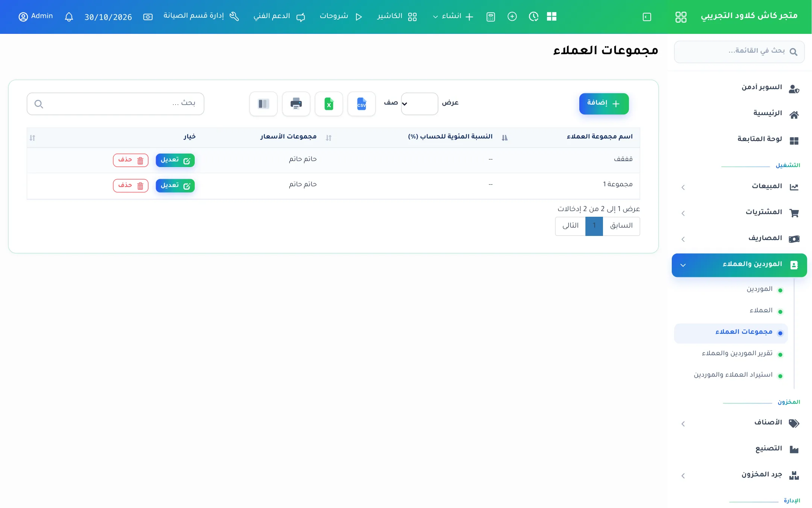Viewport: 812px width, 508px height.
Task: Go to السابق previous page
Action: coord(621,226)
